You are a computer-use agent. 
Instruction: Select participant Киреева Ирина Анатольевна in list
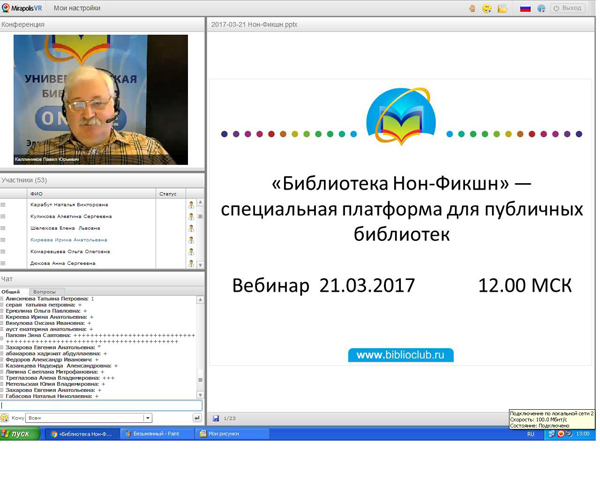pyautogui.click(x=69, y=240)
